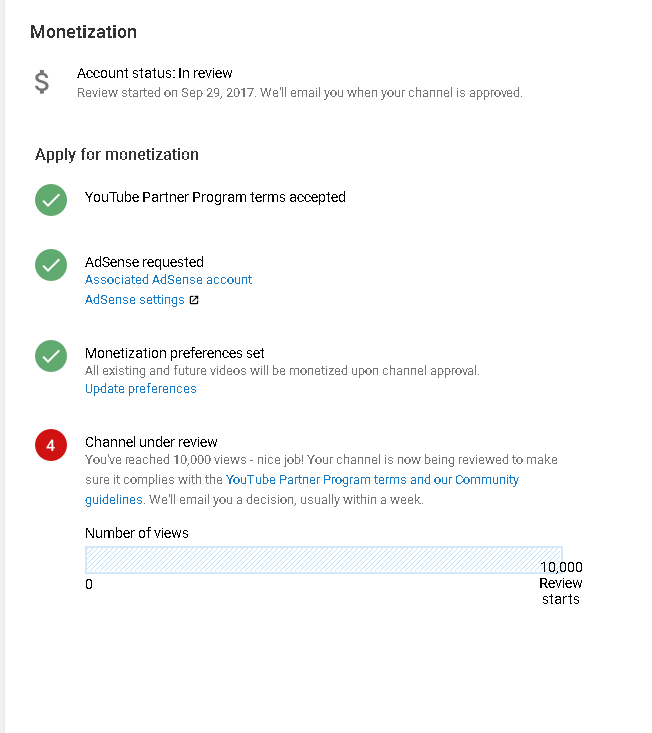The height and width of the screenshot is (733, 652).
Task: Click external-link icon beside AdSense settings
Action: (194, 300)
